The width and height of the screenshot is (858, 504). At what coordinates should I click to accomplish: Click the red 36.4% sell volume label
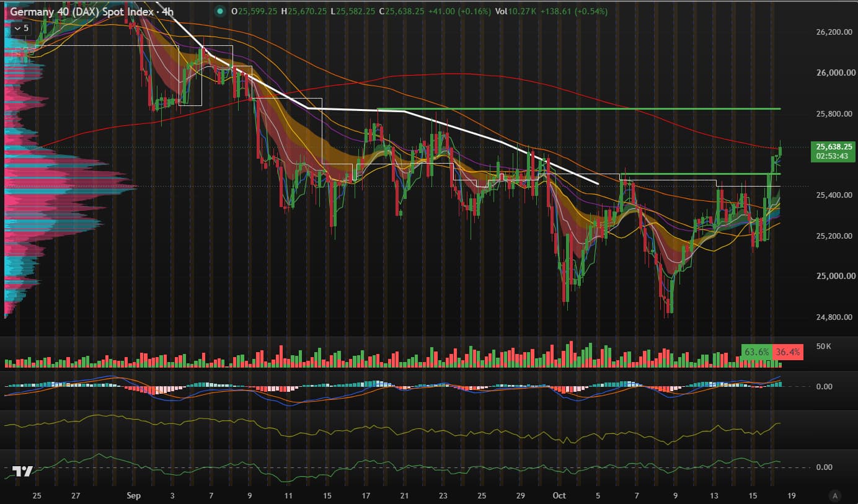tap(787, 352)
